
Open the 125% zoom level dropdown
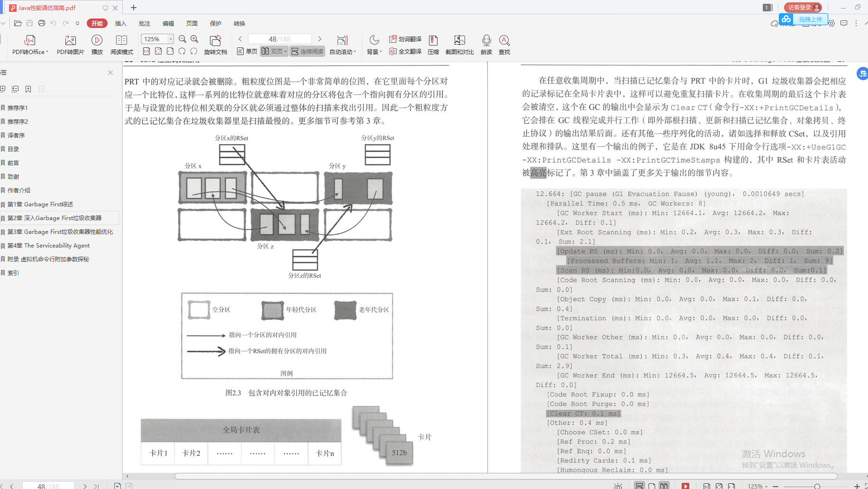click(x=171, y=39)
